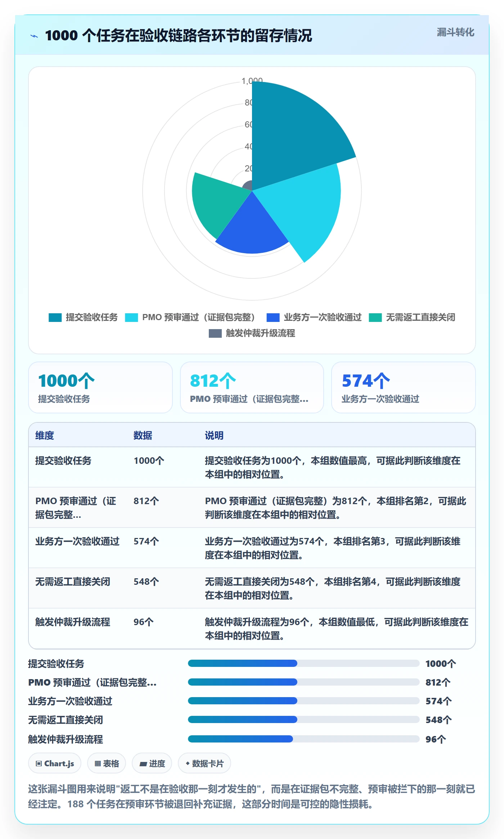Screen dimensions: 504x839
Task: Click the progress bar for 触发仲裁升级流程
Action: click(304, 739)
